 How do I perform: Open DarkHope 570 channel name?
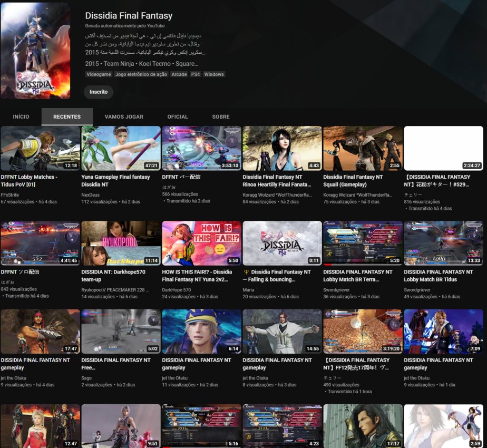click(177, 290)
